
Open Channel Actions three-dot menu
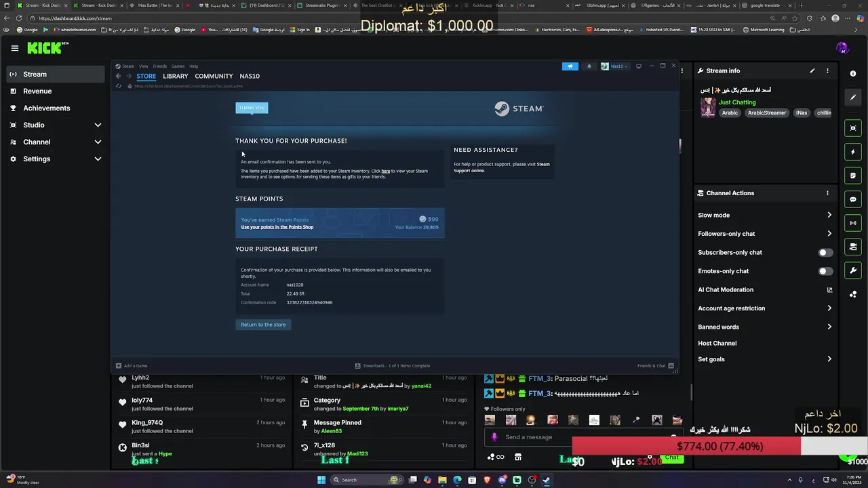827,193
